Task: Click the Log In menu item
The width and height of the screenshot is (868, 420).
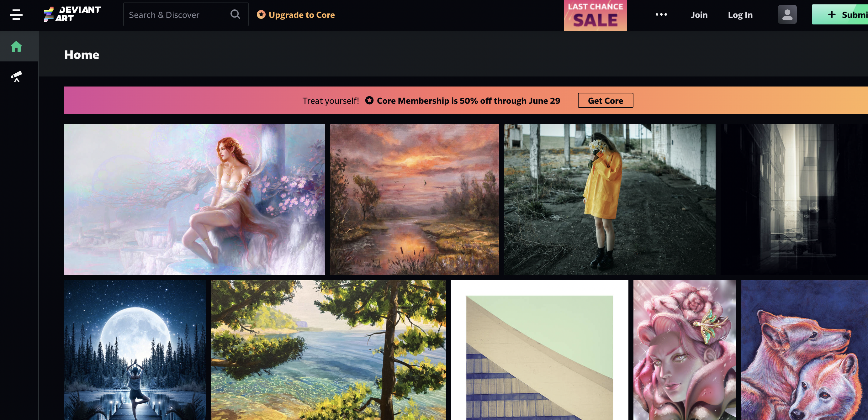Action: (740, 14)
